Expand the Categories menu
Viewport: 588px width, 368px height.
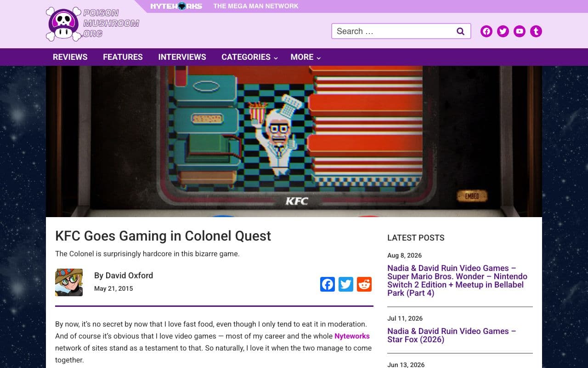point(249,57)
